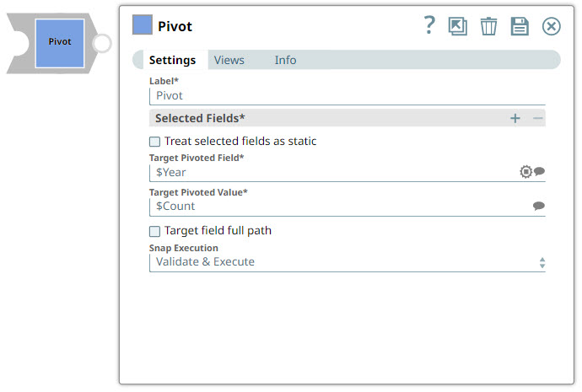Add a row to Selected Fields
The width and height of the screenshot is (582, 392).
coord(515,118)
